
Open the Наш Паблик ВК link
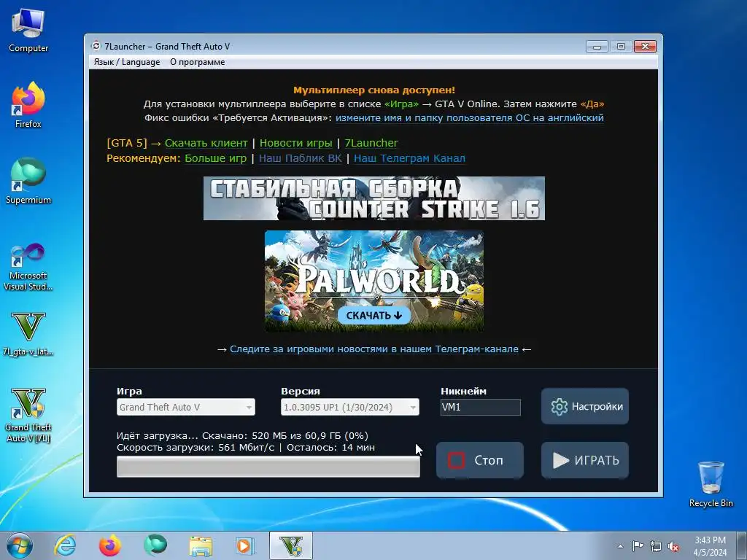pyautogui.click(x=300, y=158)
